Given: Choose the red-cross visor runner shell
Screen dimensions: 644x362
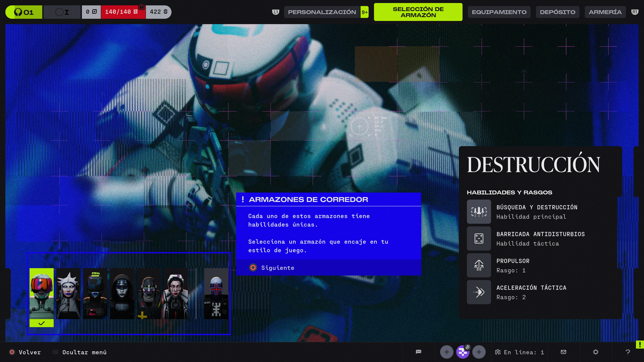Looking at the screenshot, I should click(216, 294).
